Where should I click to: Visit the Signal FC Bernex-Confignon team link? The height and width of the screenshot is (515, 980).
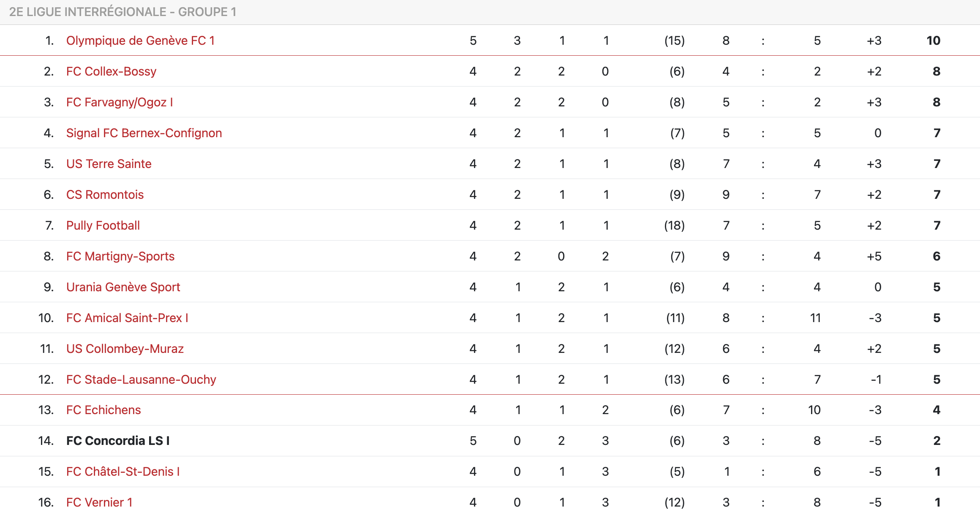pos(144,133)
